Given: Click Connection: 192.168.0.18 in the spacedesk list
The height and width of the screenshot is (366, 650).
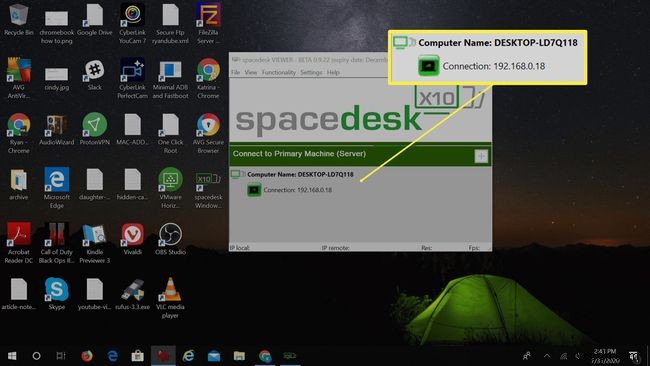Looking at the screenshot, I should [297, 190].
